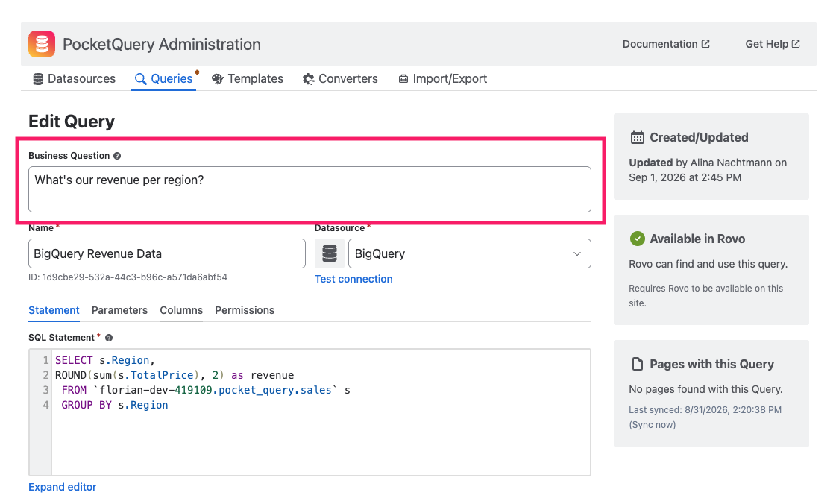The image size is (836, 504).
Task: Click the Name field with BigQuery Revenue Data
Action: point(167,253)
